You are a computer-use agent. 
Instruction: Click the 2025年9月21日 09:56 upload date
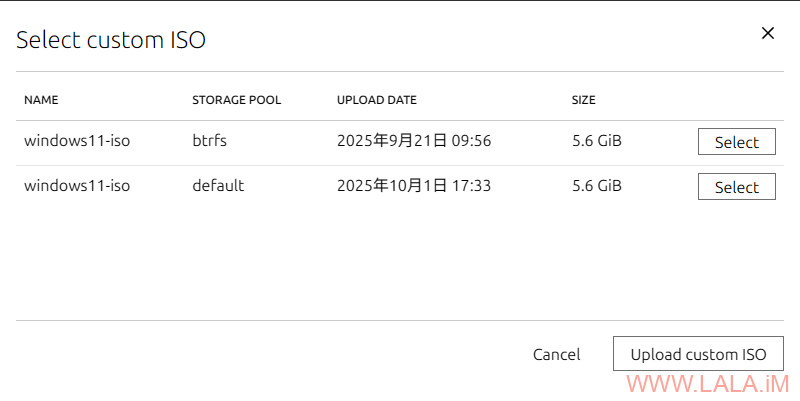click(414, 141)
